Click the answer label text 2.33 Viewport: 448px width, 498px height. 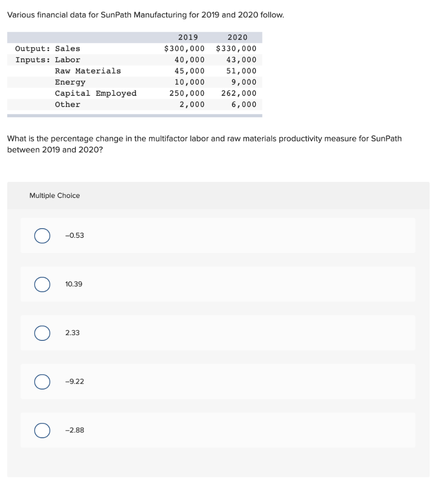72,333
